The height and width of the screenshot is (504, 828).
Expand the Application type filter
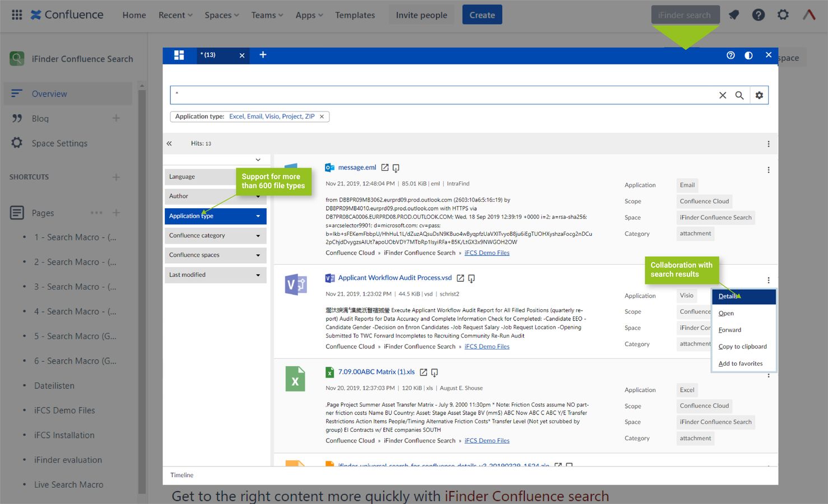pyautogui.click(x=216, y=216)
